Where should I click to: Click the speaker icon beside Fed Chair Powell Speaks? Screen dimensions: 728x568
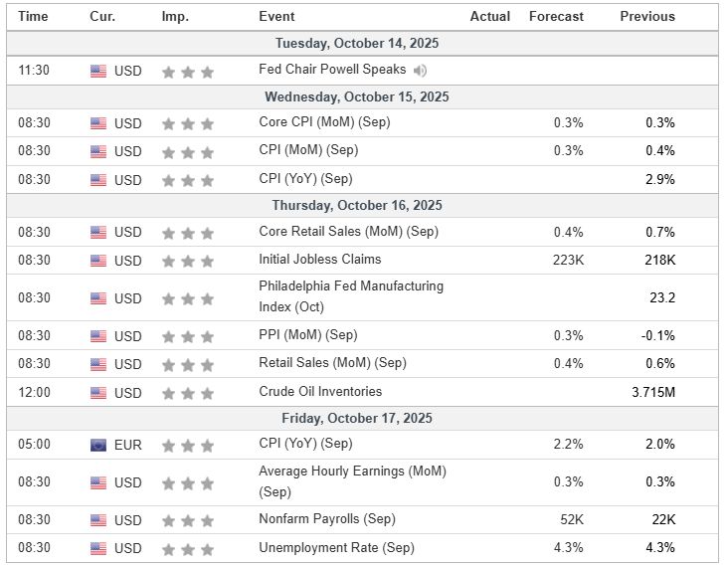pos(421,71)
